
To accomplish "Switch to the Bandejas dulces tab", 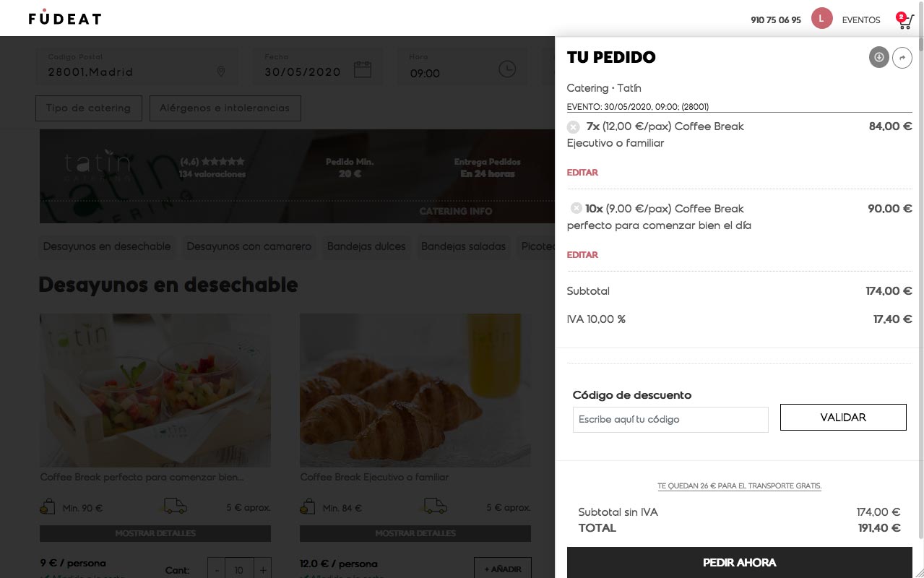I will (x=366, y=246).
